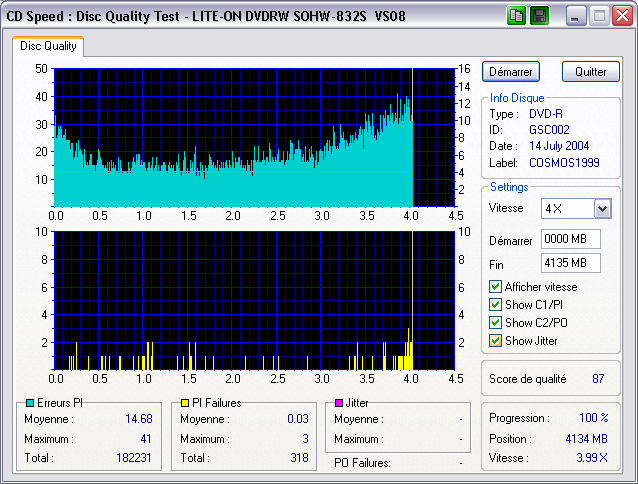Click the Démarrer start position field
The width and height of the screenshot is (638, 484).
click(570, 239)
